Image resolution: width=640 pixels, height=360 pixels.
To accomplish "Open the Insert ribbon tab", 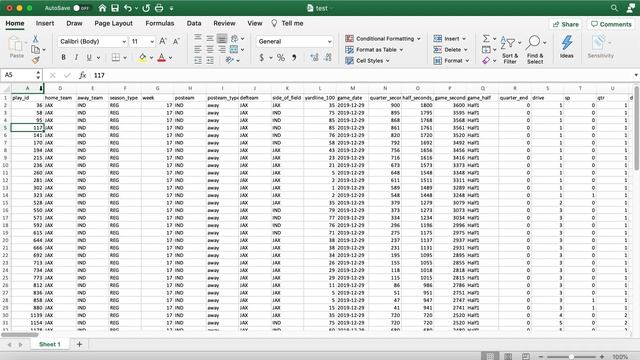I will [x=45, y=23].
